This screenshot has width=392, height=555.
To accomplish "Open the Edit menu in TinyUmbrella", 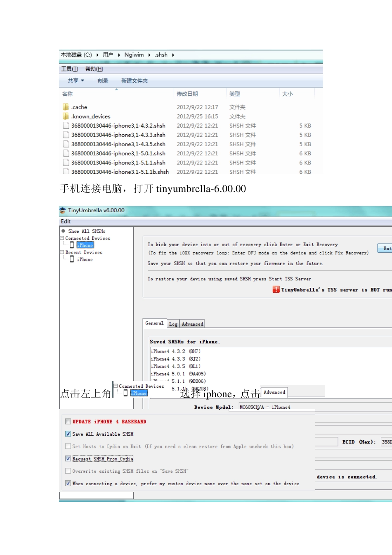I will (x=66, y=221).
